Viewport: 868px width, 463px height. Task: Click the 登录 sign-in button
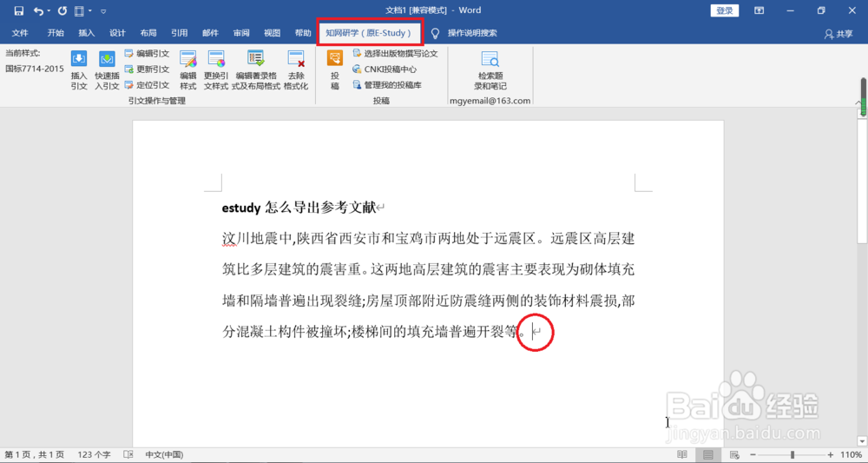click(725, 10)
